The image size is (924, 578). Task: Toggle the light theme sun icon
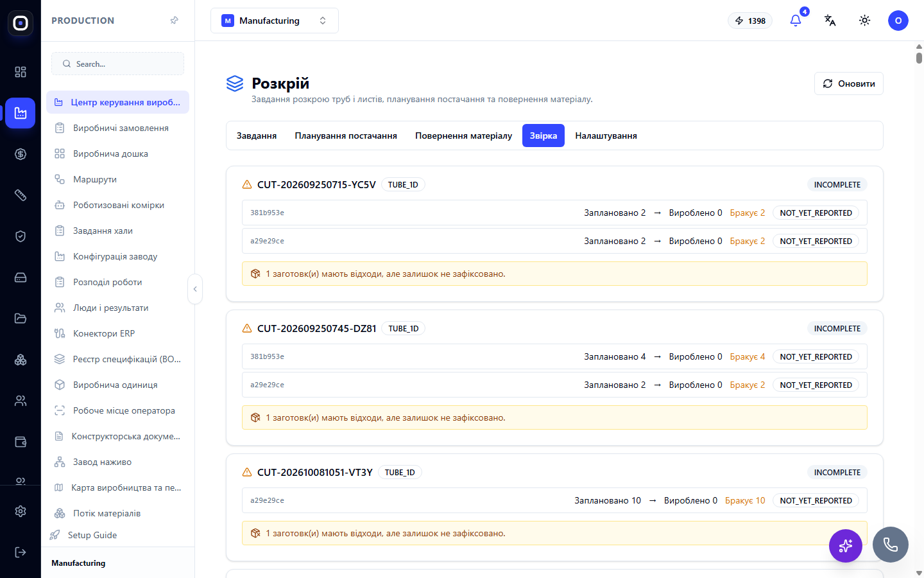click(865, 21)
